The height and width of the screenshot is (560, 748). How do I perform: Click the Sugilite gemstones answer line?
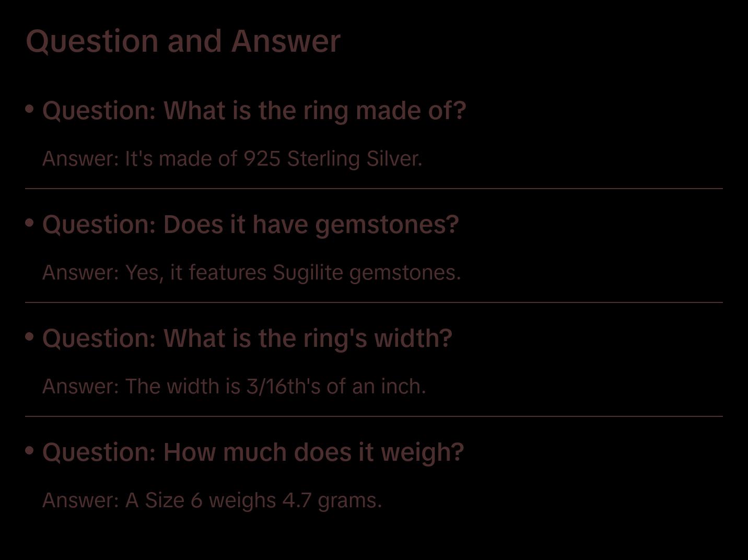251,273
